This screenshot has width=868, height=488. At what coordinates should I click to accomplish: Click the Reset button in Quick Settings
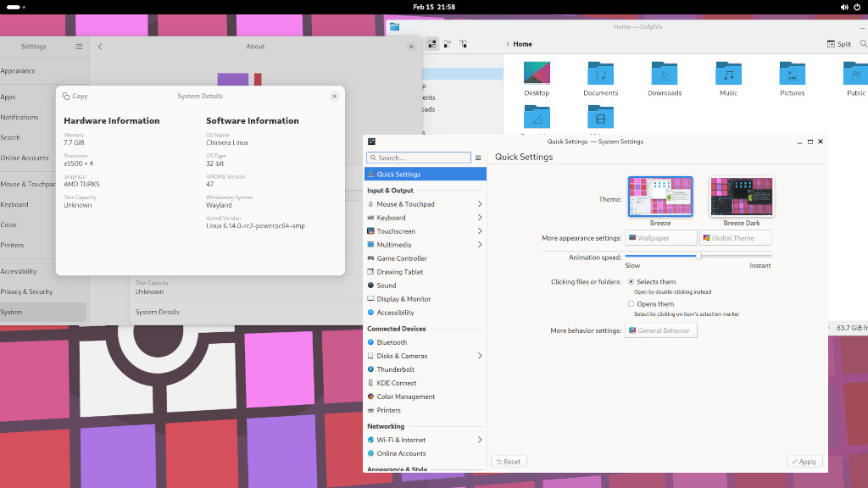pyautogui.click(x=509, y=462)
